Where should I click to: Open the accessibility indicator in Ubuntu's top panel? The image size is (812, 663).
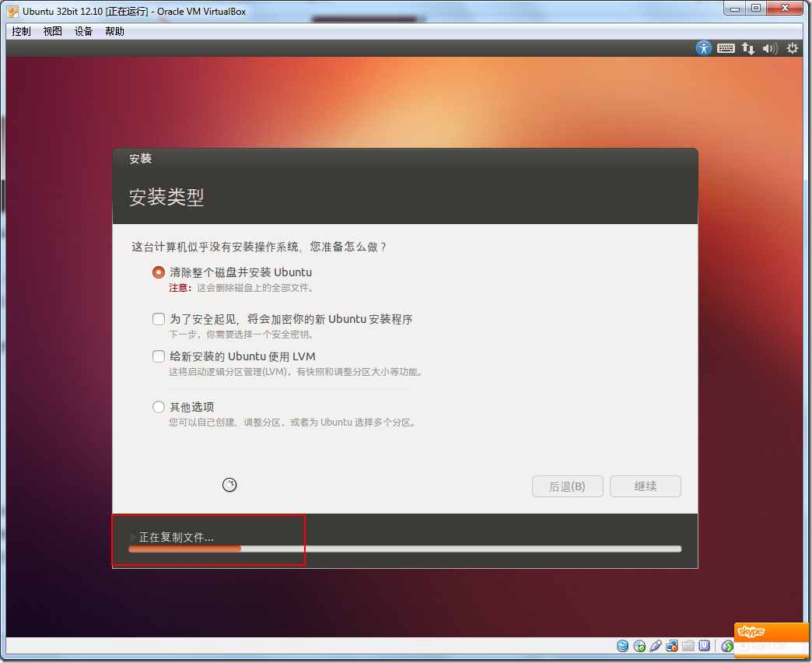coord(703,48)
